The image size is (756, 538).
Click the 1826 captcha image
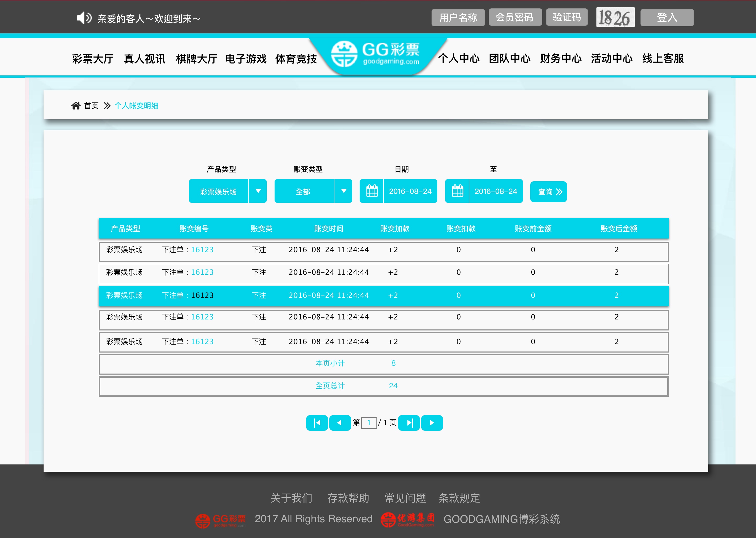615,17
